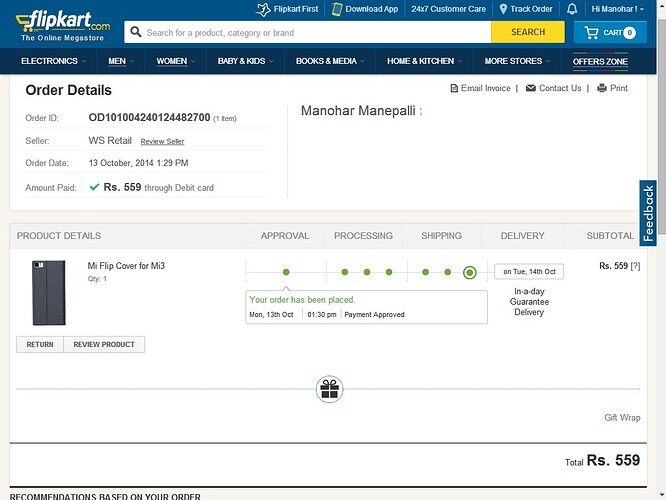Expand the Baby & Kids menu
Viewport: 666px width, 500px height.
click(246, 61)
